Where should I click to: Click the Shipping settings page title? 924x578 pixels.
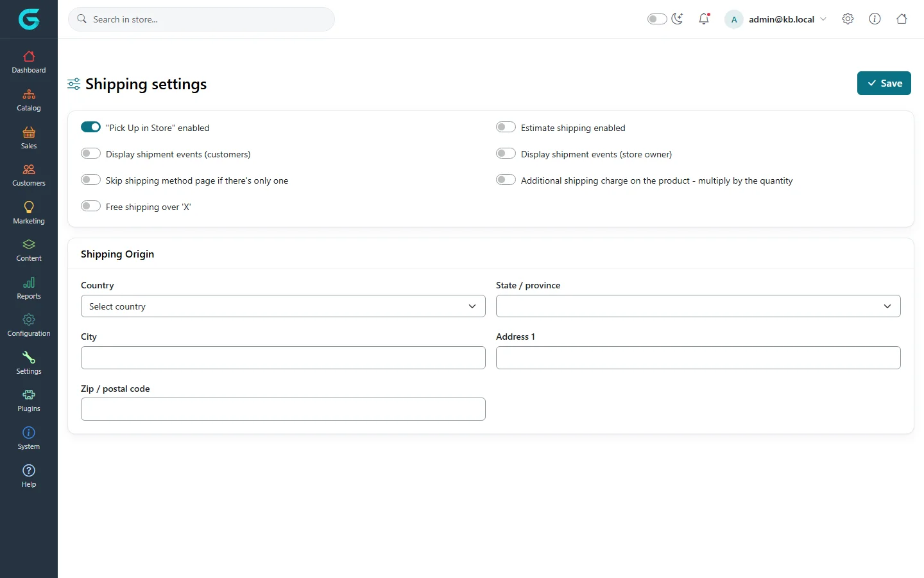[146, 84]
